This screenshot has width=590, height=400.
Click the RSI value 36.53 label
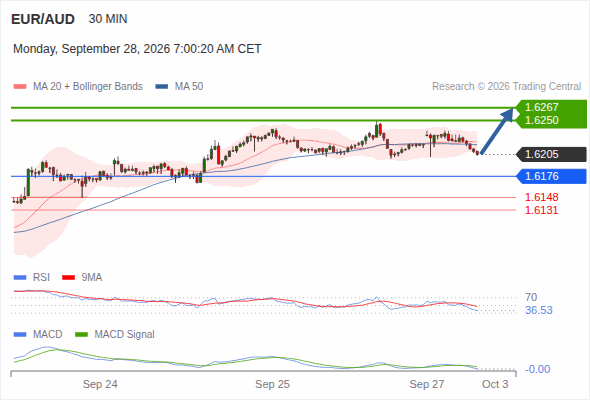(x=539, y=310)
